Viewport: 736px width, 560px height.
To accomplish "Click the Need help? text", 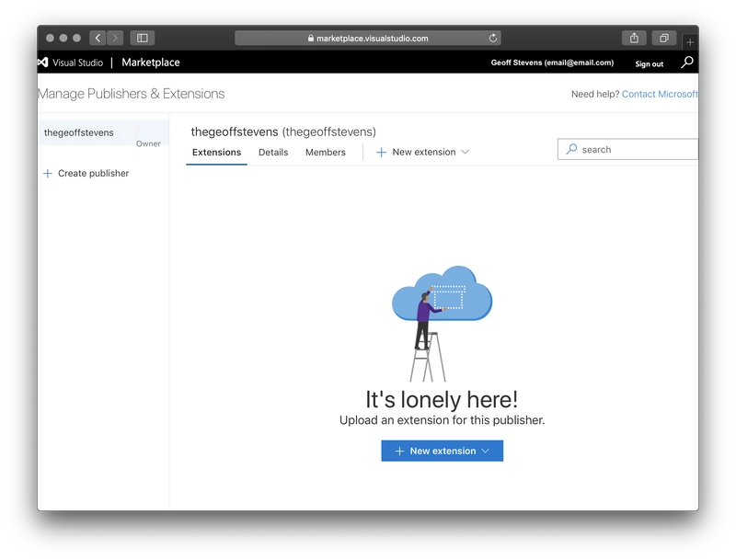I will [595, 94].
